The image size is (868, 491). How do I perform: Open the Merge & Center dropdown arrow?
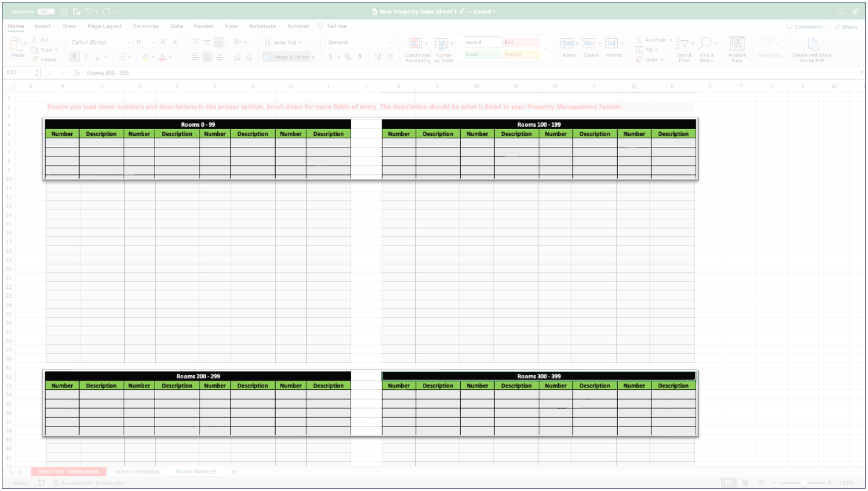coord(313,57)
